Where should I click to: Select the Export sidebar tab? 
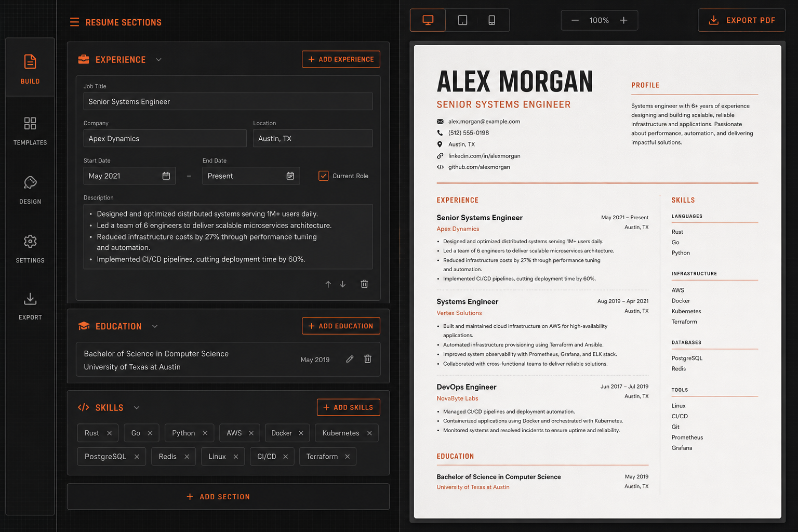click(x=30, y=306)
